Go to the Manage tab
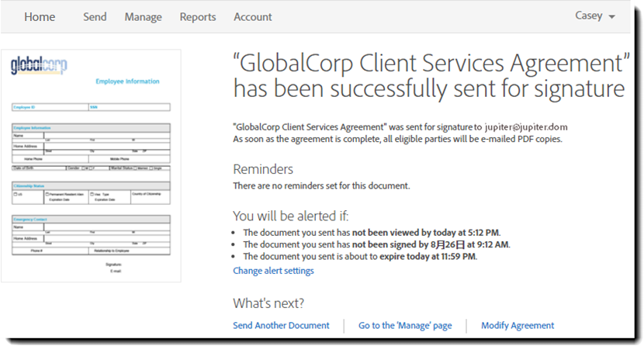 144,17
